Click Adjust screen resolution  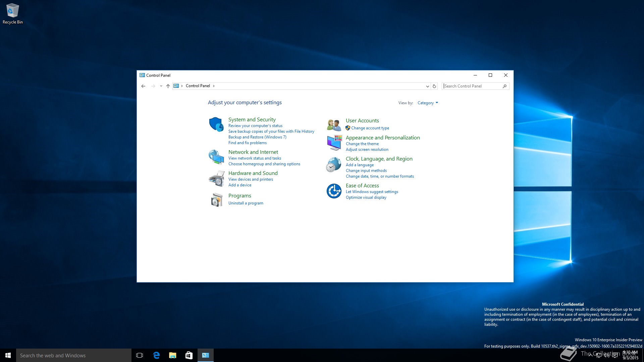point(367,149)
